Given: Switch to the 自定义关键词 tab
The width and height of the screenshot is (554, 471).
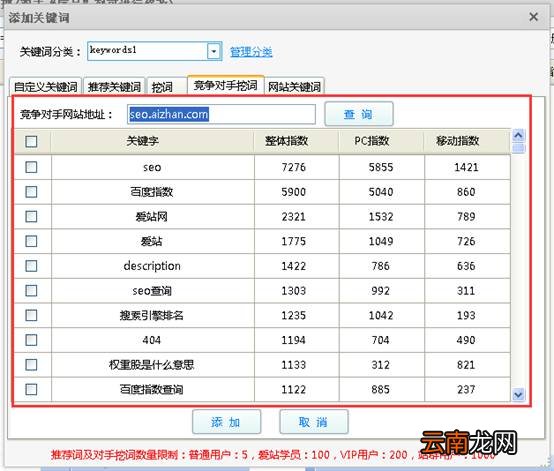Looking at the screenshot, I should click(x=45, y=87).
